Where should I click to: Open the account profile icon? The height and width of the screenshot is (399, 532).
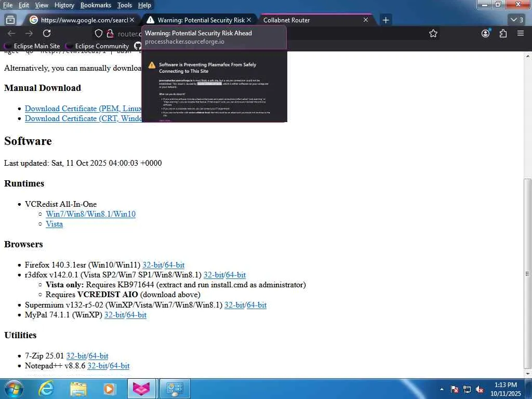(x=486, y=33)
